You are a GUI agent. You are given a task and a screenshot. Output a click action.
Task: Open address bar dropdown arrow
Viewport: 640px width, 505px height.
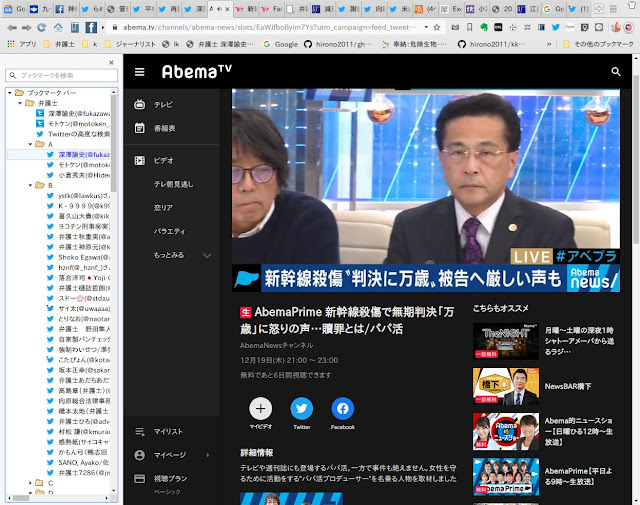[x=426, y=27]
